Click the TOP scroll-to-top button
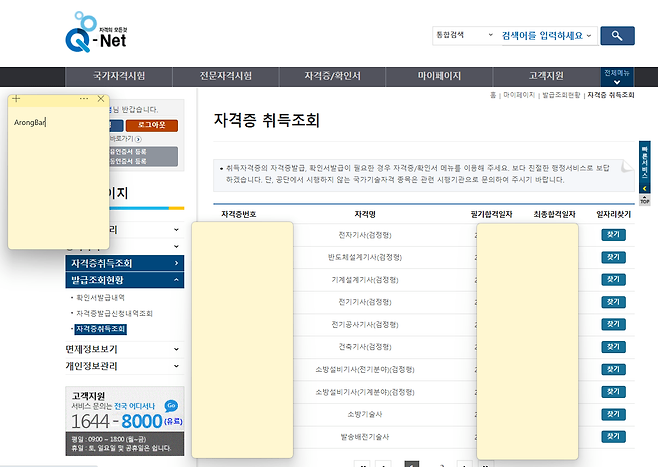The image size is (658, 467). (x=645, y=200)
